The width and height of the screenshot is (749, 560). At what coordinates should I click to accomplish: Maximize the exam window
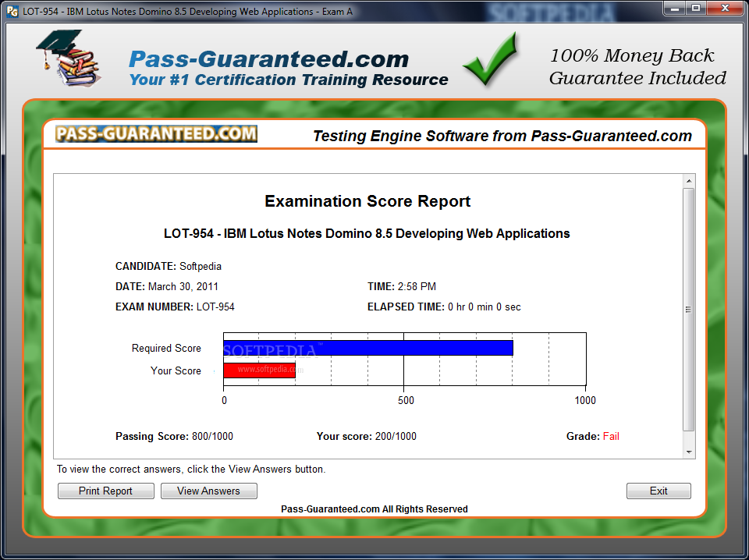696,8
